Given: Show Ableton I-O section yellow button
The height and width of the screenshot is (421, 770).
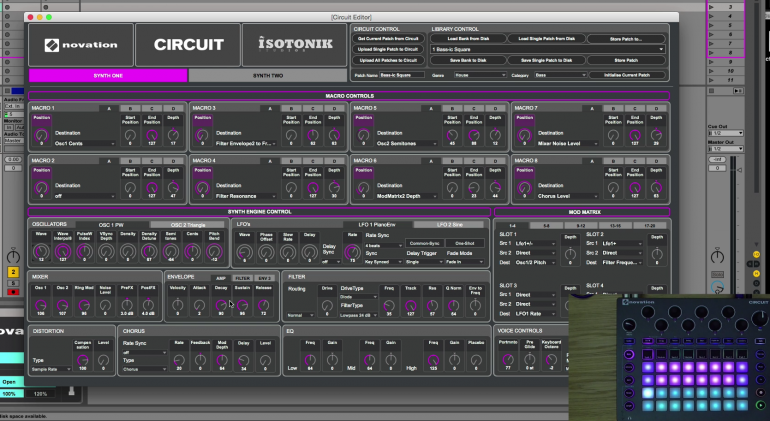Looking at the screenshot, I should point(756,254).
